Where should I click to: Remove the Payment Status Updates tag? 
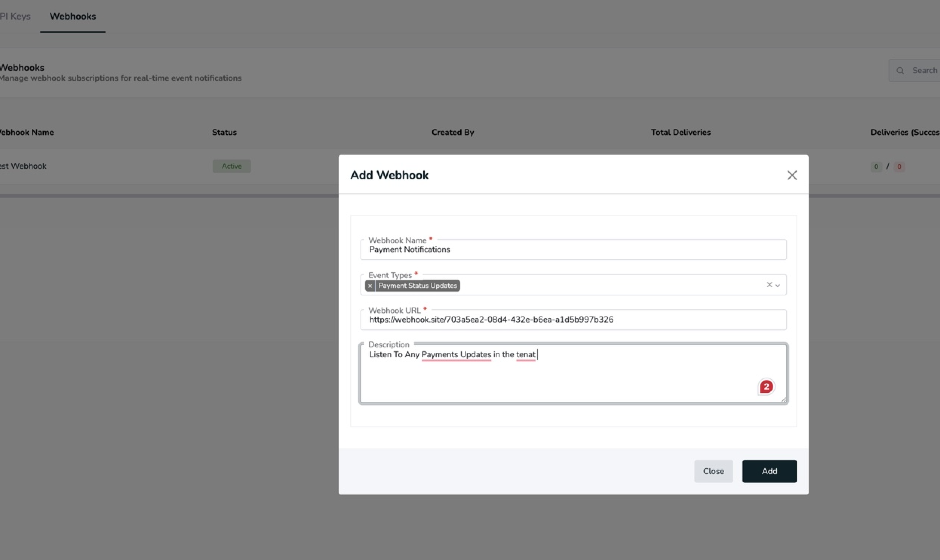370,286
